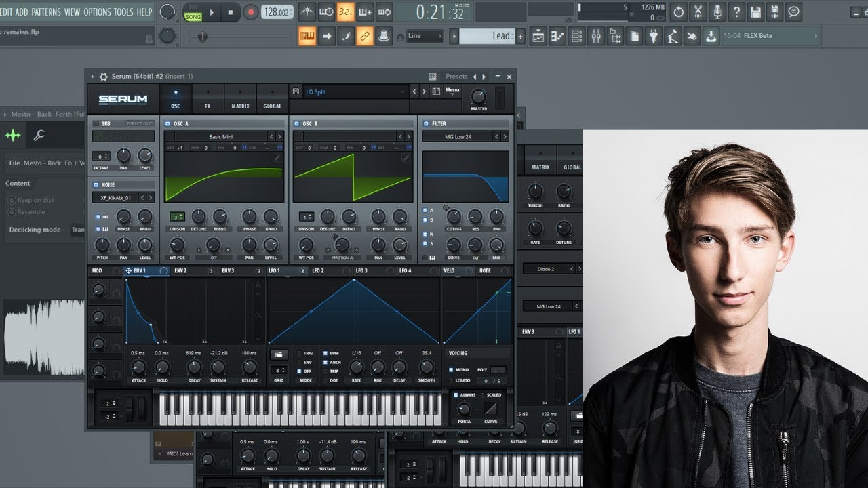The image size is (868, 488).
Task: Switch to the GLOBAL tab in Serum
Action: [272, 98]
